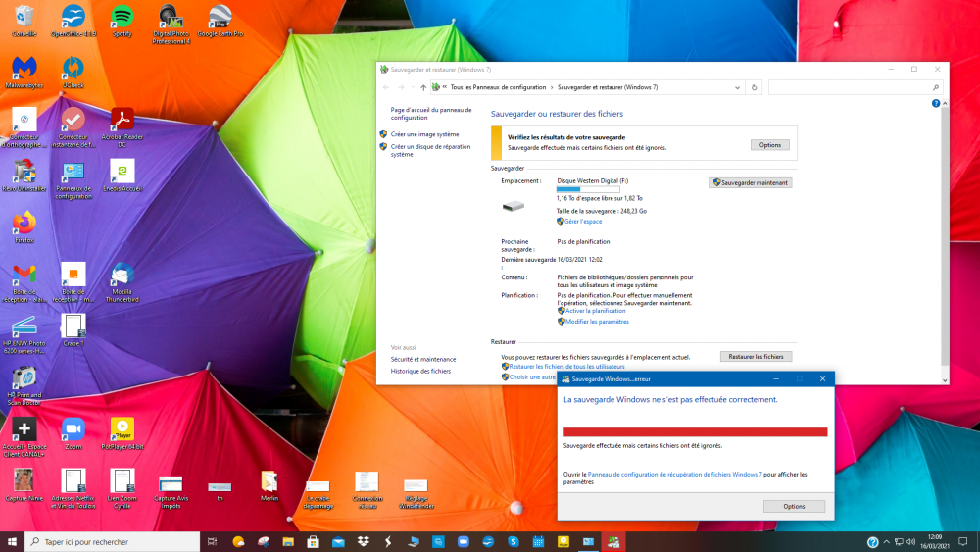The width and height of the screenshot is (980, 552).
Task: Click Task View icon on the taskbar
Action: pos(213,542)
